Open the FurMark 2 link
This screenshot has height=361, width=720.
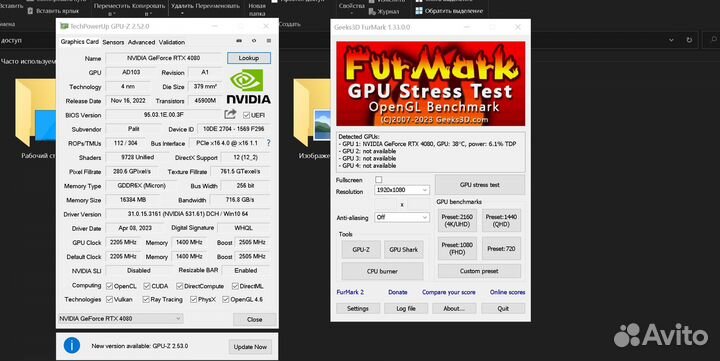tap(350, 292)
